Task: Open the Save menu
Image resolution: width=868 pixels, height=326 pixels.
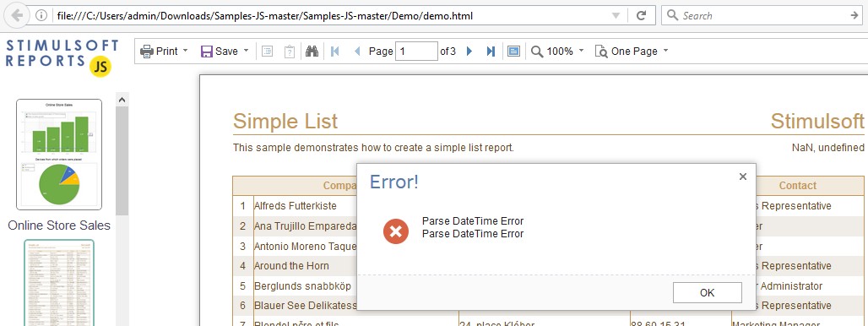Action: [x=225, y=51]
